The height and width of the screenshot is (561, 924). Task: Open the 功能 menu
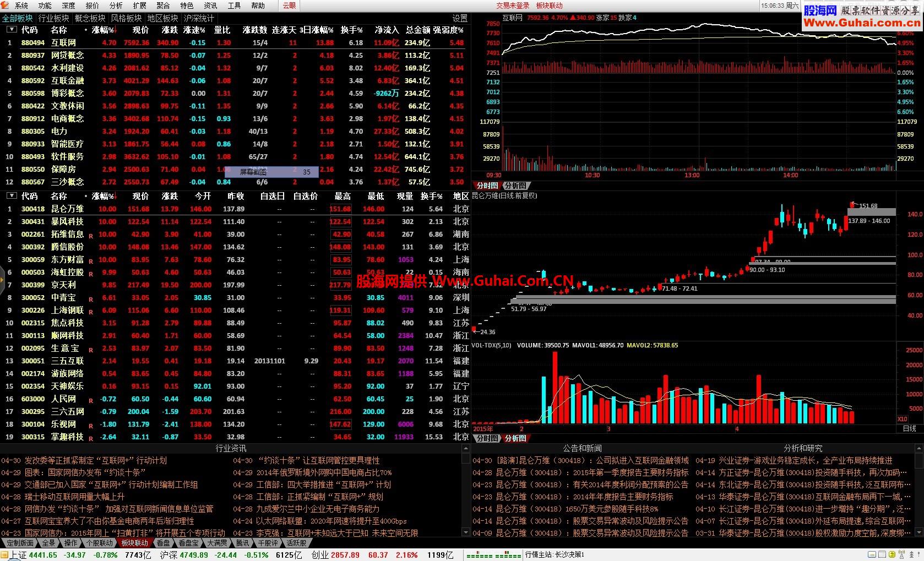[x=45, y=6]
